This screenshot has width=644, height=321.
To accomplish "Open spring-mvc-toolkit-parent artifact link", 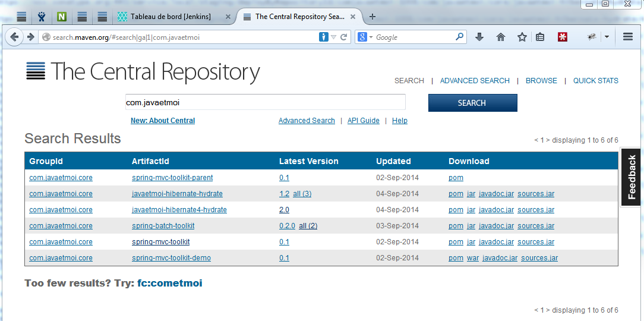I will click(x=172, y=178).
